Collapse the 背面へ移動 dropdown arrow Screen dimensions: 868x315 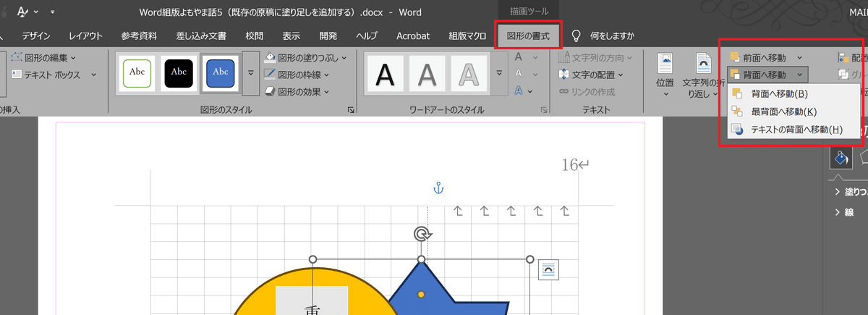point(799,75)
